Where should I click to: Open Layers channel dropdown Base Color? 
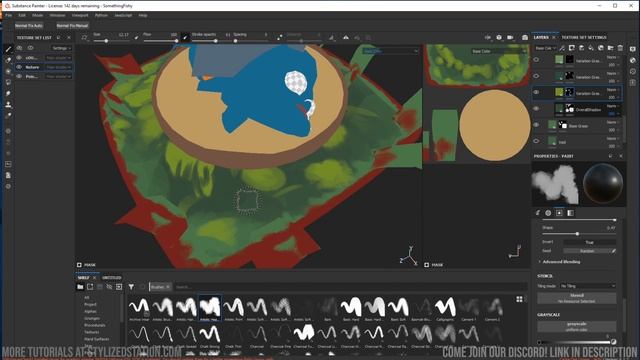point(546,48)
